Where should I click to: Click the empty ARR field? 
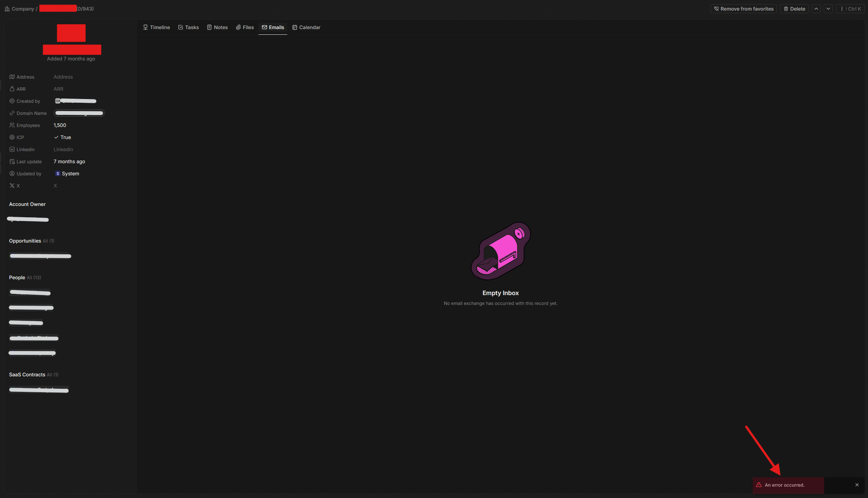(x=59, y=89)
